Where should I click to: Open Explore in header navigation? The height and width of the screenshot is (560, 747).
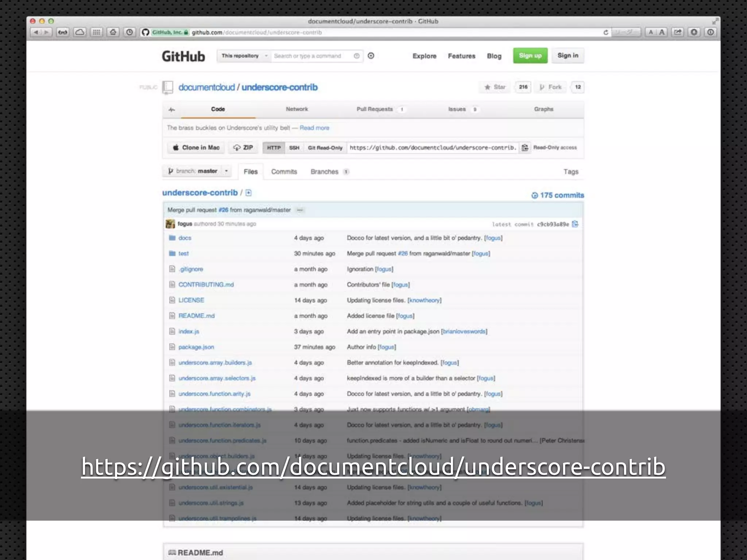click(x=424, y=56)
